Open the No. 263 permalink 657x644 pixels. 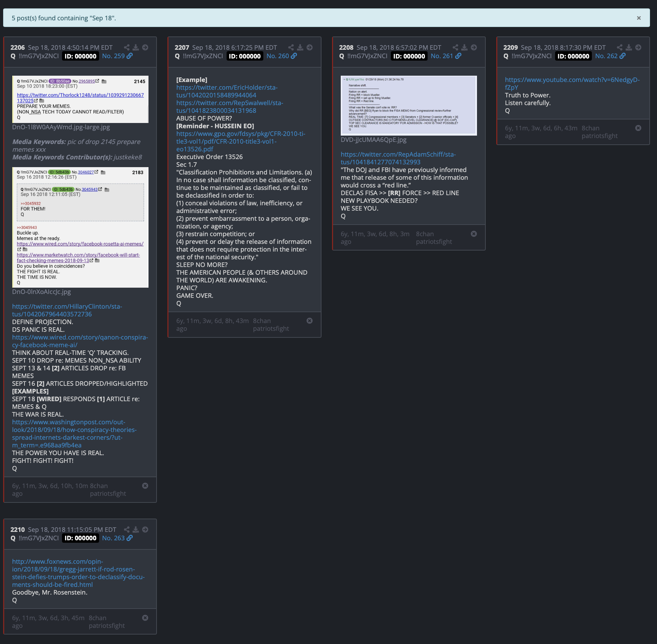pyautogui.click(x=117, y=538)
